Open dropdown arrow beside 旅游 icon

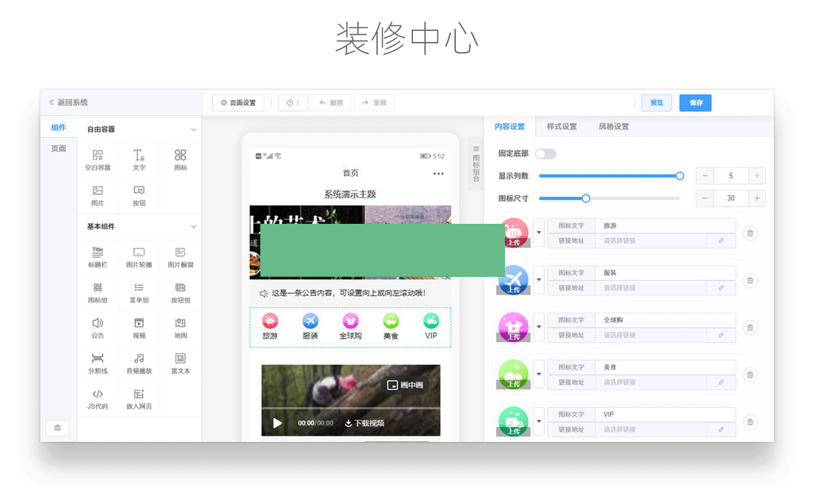(539, 233)
